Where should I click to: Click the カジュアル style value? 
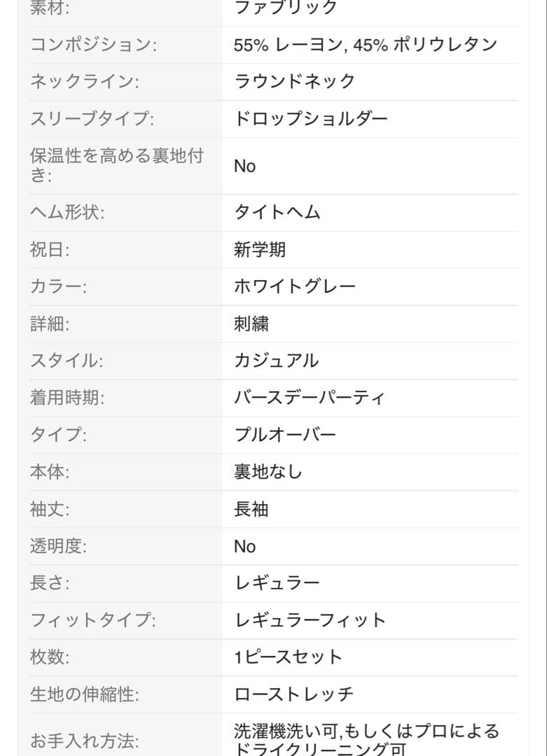(x=277, y=360)
